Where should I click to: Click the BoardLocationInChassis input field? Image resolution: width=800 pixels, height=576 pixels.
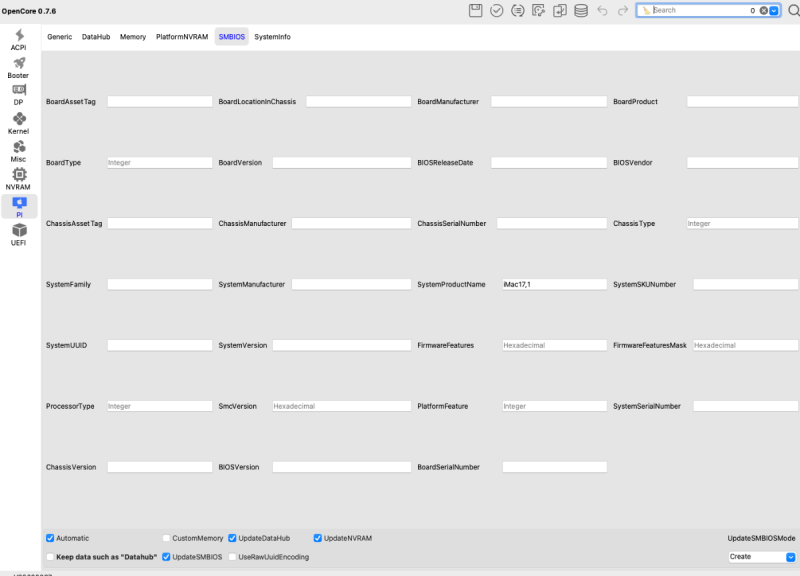358,102
